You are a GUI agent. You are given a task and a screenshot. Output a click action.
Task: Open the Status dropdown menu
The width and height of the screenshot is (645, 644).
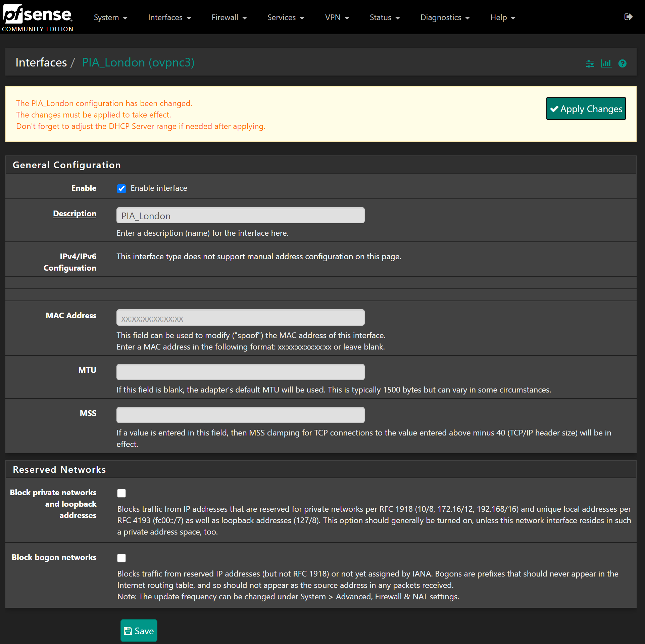coord(384,18)
